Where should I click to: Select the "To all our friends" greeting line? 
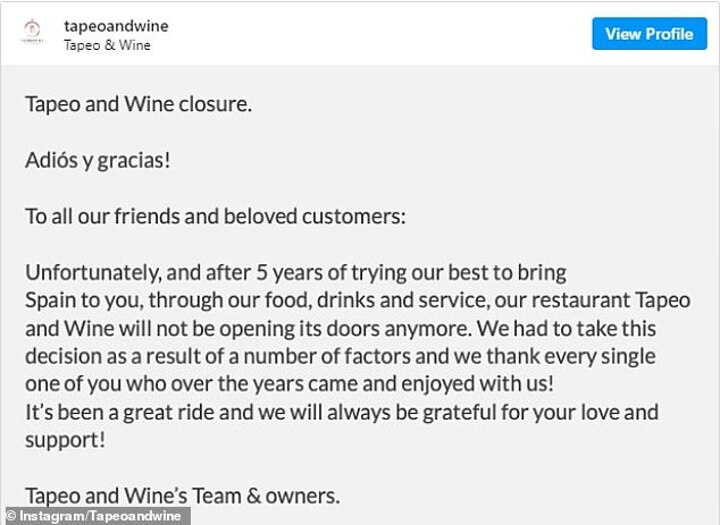click(x=214, y=216)
